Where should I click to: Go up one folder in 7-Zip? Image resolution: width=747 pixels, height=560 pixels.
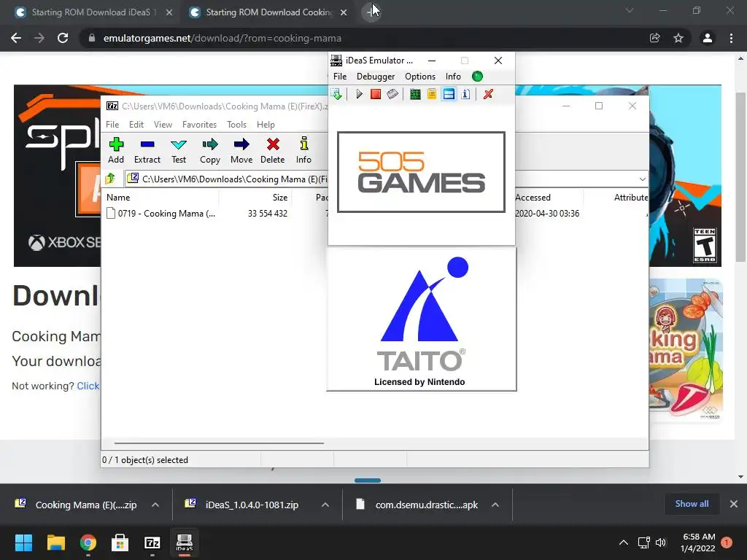click(x=111, y=179)
